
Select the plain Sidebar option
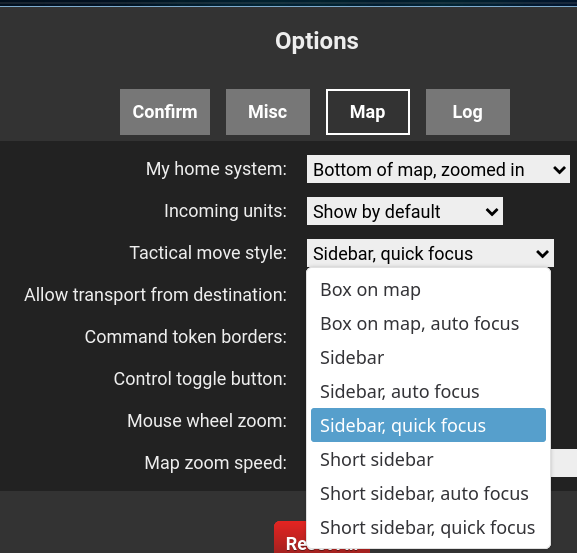pyautogui.click(x=428, y=358)
